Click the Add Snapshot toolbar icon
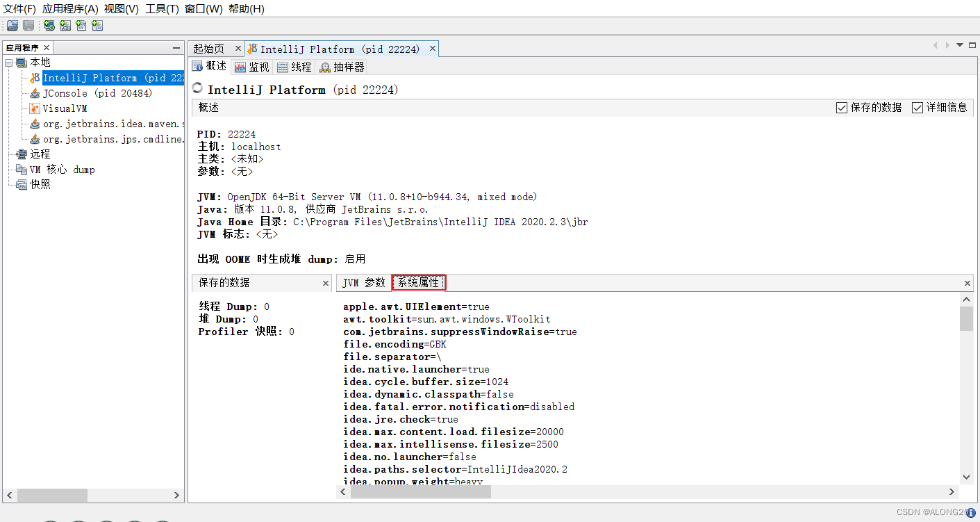 click(97, 26)
